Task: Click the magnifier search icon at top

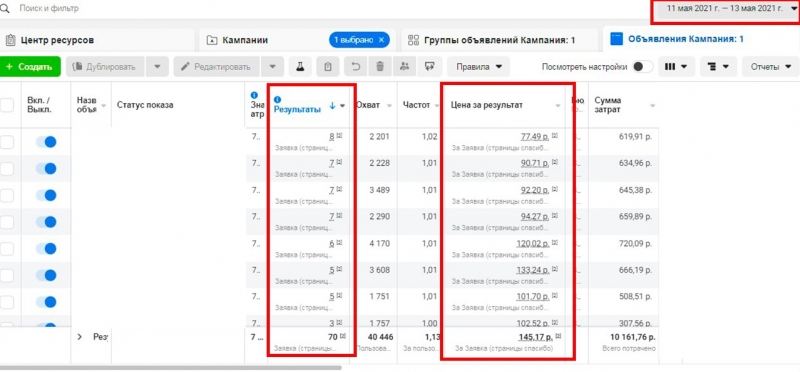Action: pos(5,9)
